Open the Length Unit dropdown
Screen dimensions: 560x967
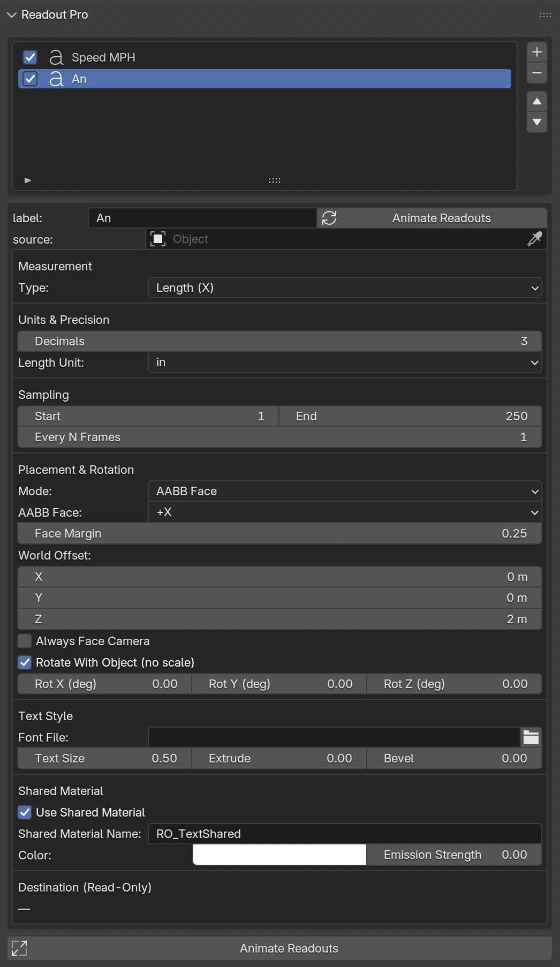pos(345,362)
